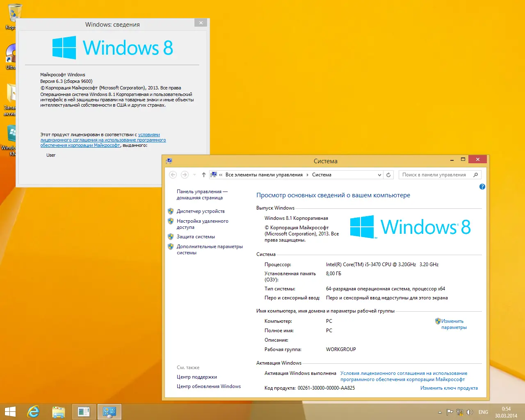The height and width of the screenshot is (420, 525).
Task: Click the search magnifier in Control Panel
Action: (x=476, y=175)
